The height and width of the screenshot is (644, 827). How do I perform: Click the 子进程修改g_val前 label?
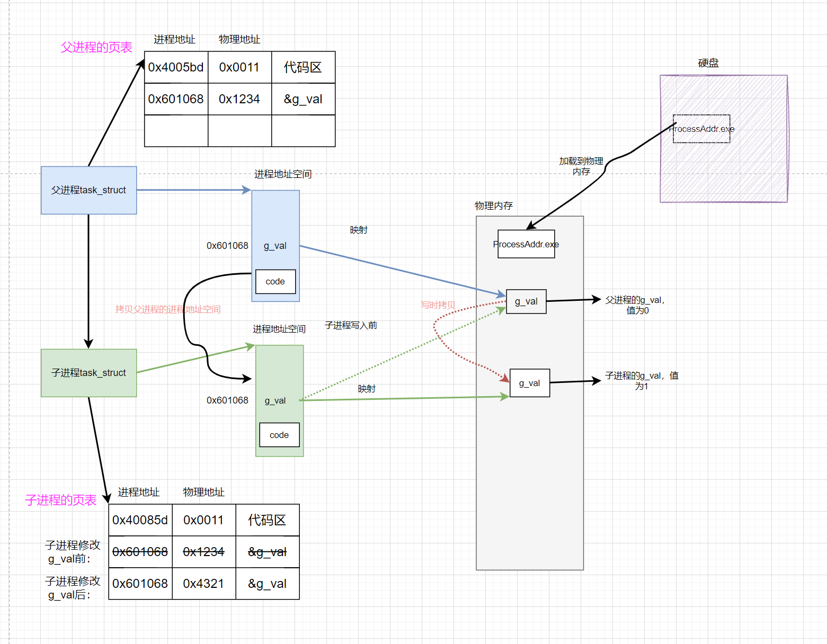coord(73,552)
